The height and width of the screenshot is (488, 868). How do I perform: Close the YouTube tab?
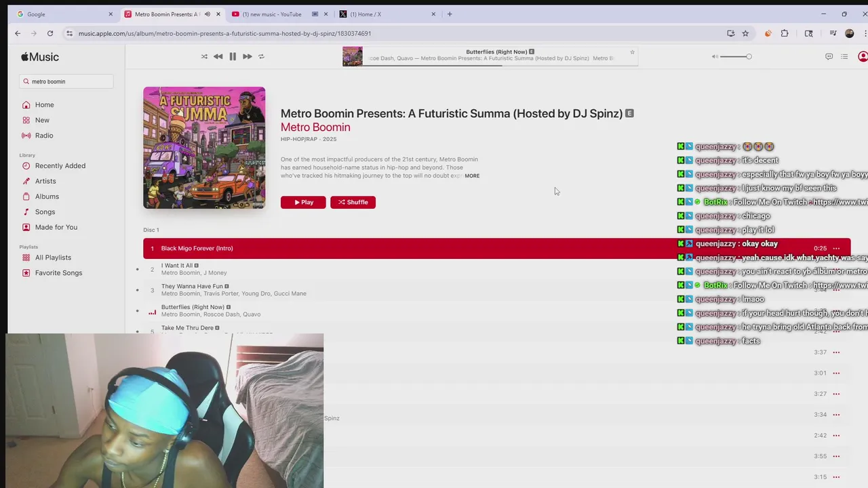click(325, 14)
